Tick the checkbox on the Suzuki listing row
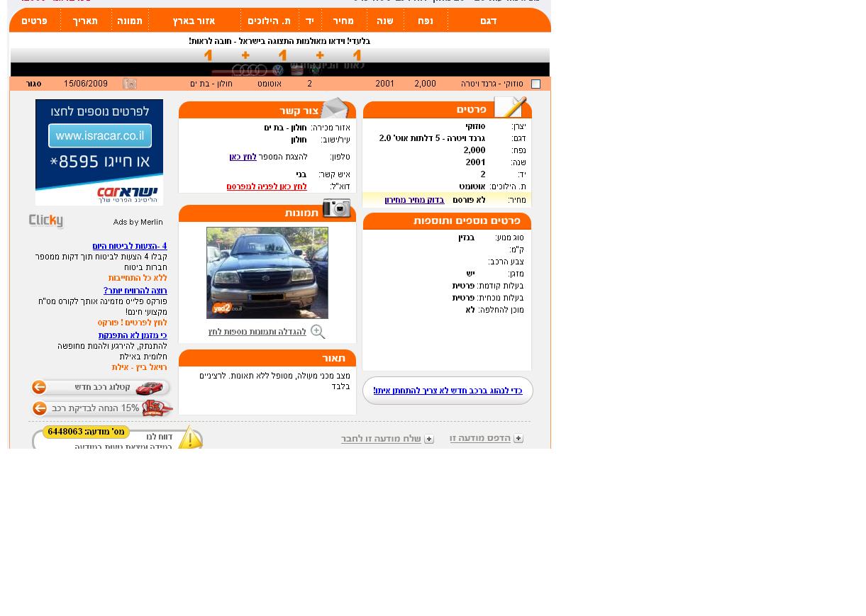Image resolution: width=866 pixels, height=616 pixels. (535, 84)
